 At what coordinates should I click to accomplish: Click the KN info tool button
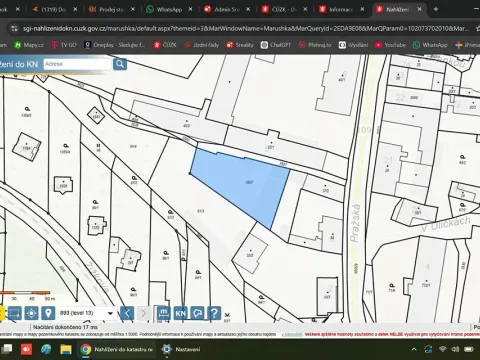pos(180,313)
